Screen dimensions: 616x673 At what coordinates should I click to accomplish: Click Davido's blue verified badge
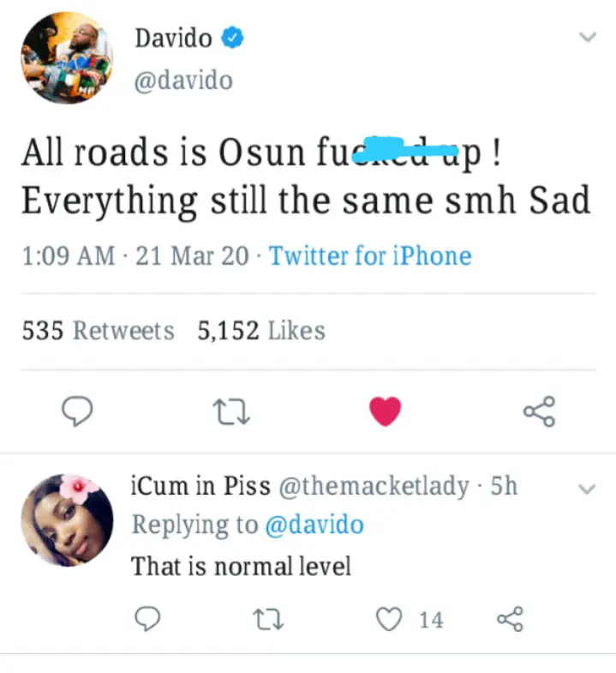232,38
